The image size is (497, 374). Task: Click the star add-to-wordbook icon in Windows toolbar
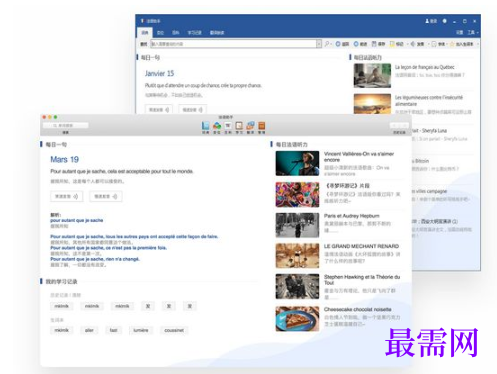pyautogui.click(x=452, y=44)
